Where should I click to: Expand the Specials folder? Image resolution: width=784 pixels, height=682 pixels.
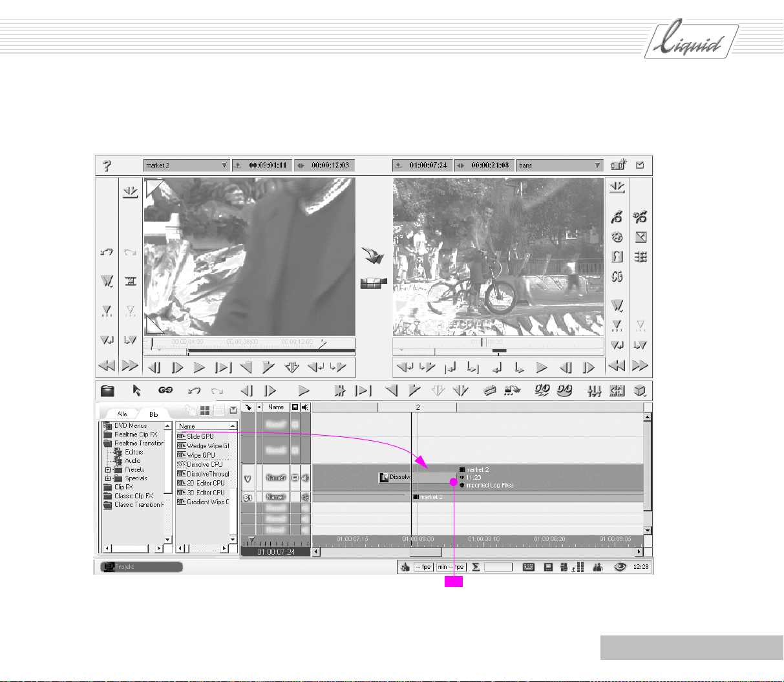click(108, 478)
